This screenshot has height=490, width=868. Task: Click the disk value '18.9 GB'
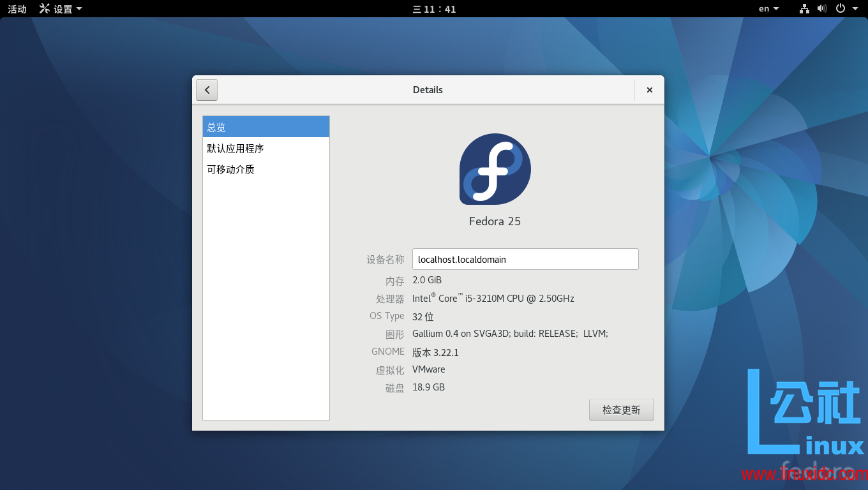[x=428, y=387]
